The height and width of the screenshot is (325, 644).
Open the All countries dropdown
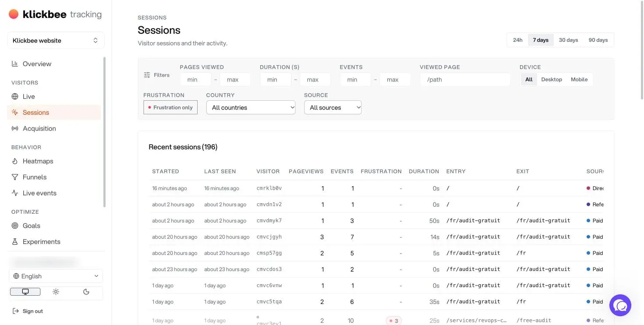coord(251,107)
